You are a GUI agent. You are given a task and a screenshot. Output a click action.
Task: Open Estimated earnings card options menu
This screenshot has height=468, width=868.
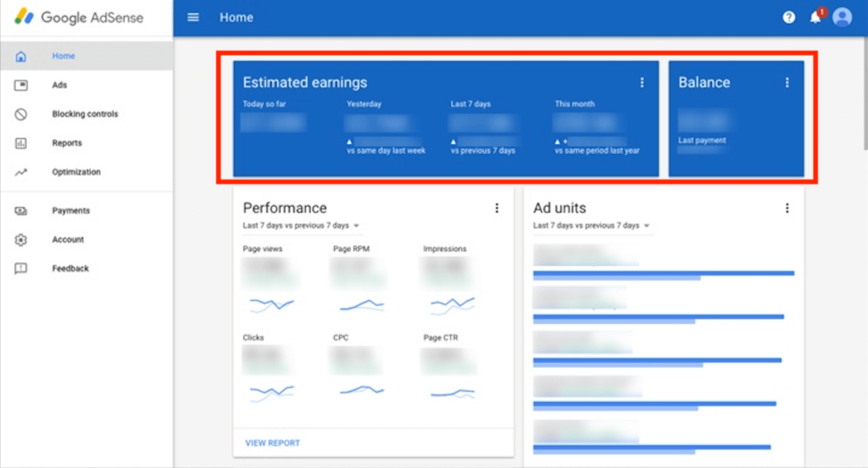coord(642,82)
